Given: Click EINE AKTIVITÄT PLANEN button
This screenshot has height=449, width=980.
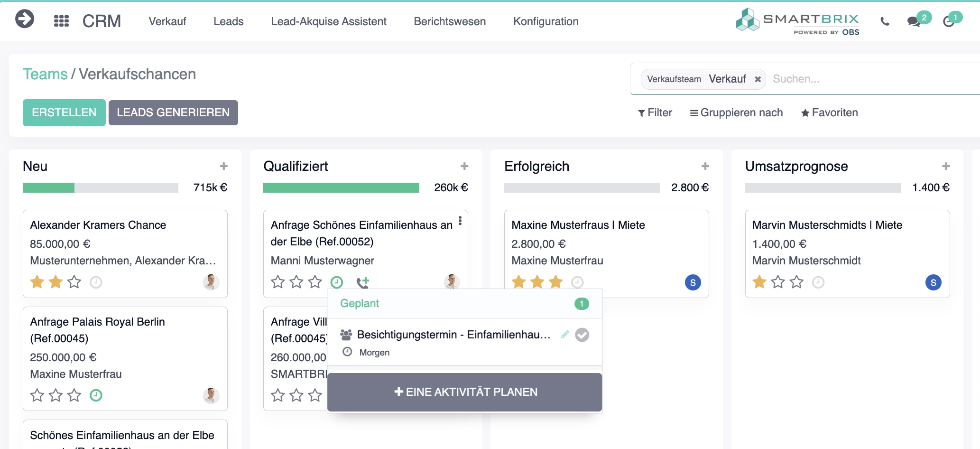Looking at the screenshot, I should tap(465, 392).
